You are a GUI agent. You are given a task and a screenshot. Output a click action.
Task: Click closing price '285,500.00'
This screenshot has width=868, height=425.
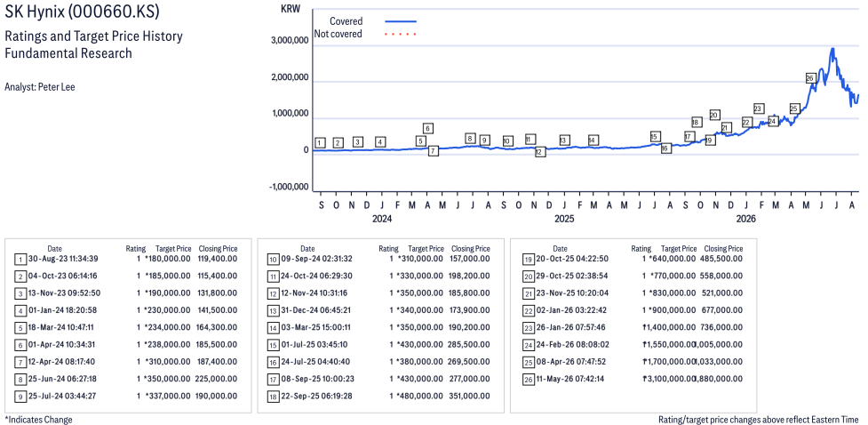[468, 345]
